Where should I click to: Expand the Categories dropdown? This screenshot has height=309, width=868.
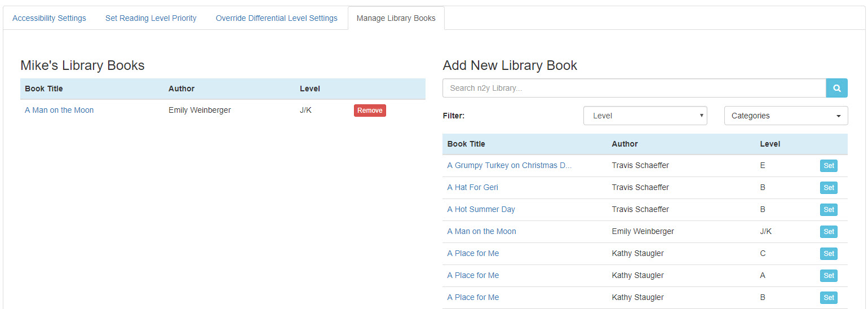tap(786, 116)
